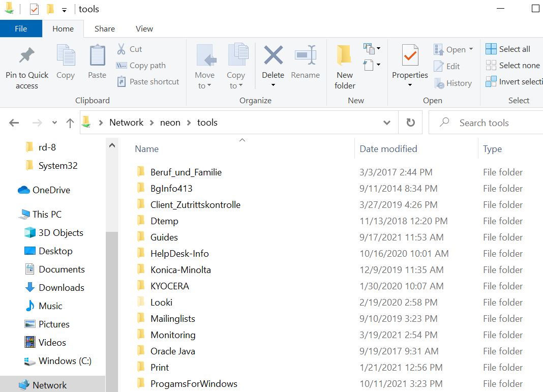The image size is (543, 392).
Task: Click the Pin to Quick access icon
Action: click(27, 56)
